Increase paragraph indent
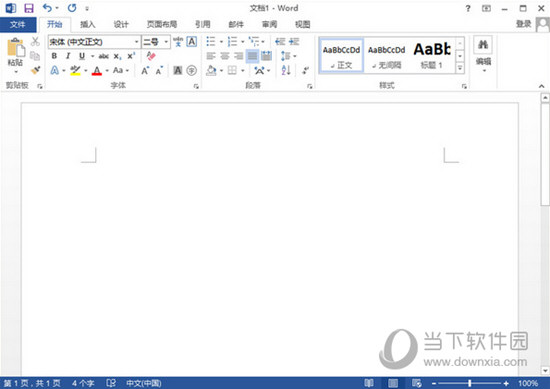550x389 pixels. click(x=294, y=42)
